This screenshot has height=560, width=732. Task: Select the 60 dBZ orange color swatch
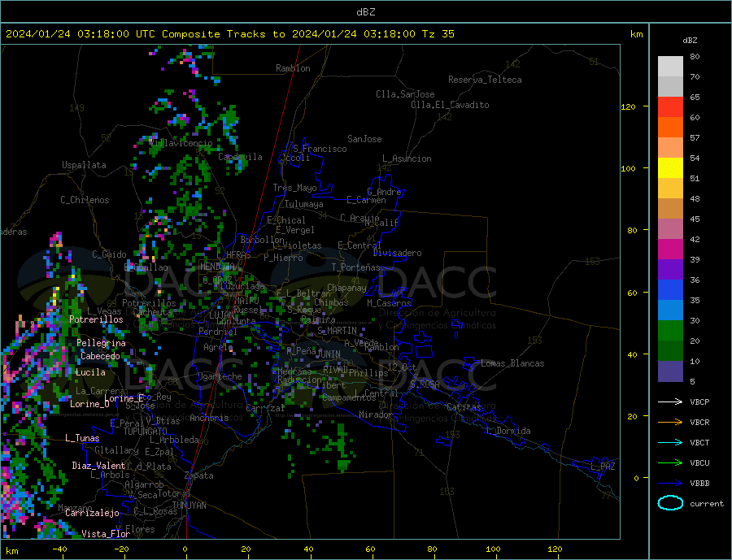[670, 128]
